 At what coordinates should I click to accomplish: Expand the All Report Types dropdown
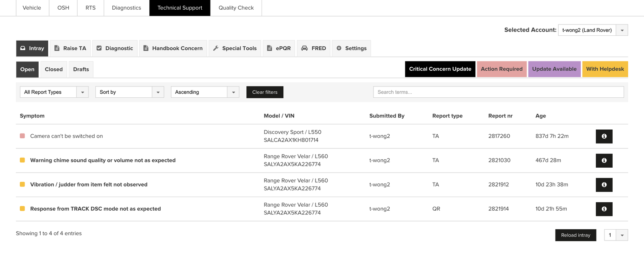pos(54,92)
